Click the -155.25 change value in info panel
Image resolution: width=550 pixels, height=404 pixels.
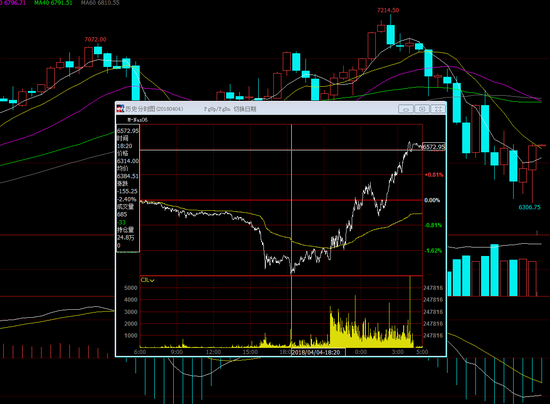127,191
